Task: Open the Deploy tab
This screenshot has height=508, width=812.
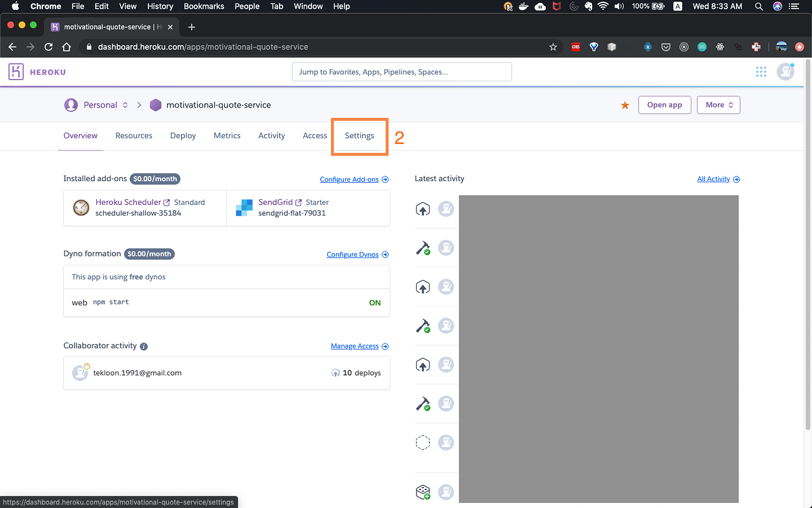Action: click(x=183, y=136)
